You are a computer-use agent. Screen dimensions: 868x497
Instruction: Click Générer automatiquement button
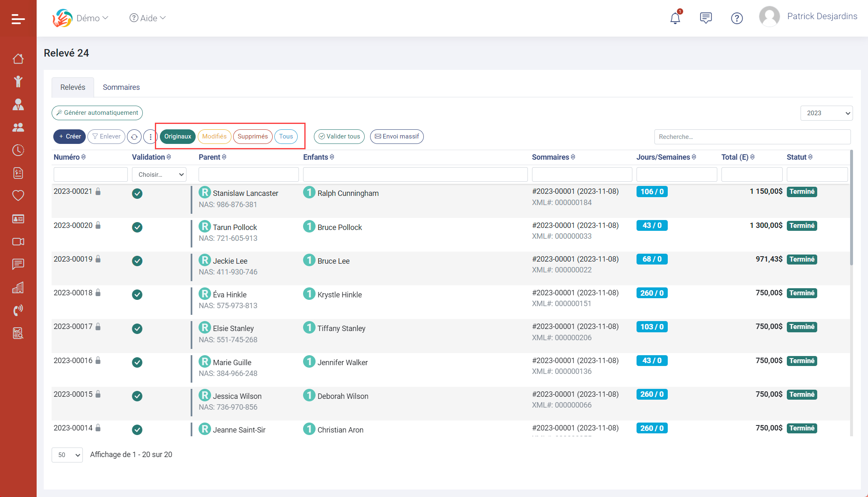point(97,113)
